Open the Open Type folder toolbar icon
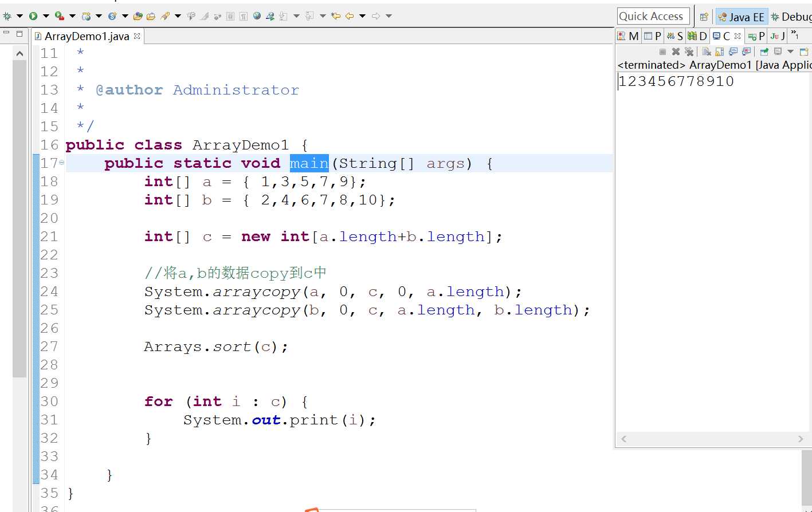Viewport: 812px width, 512px height. [x=138, y=16]
